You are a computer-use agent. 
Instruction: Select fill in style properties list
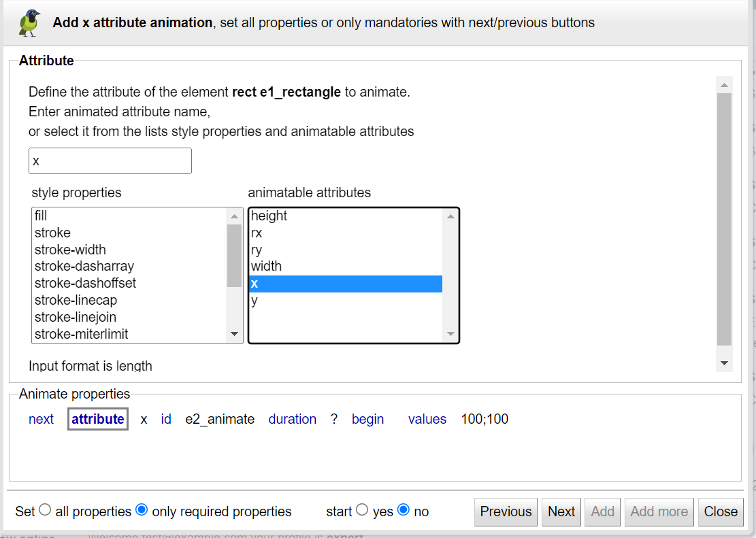(129, 216)
